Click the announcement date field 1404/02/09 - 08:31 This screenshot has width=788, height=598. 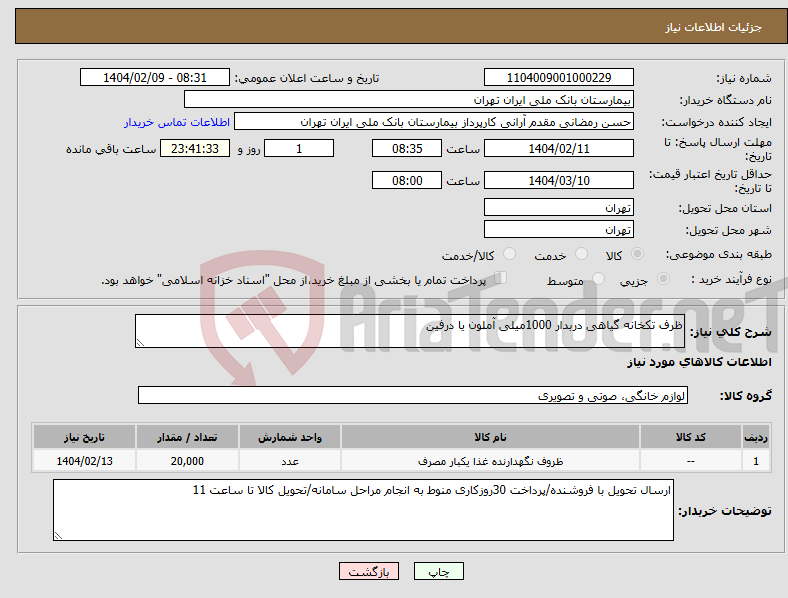point(155,77)
